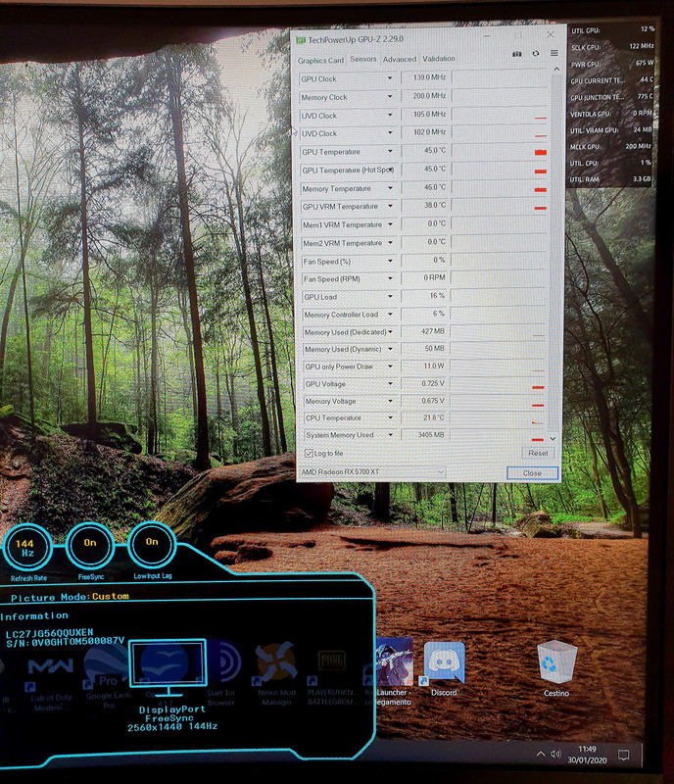Viewport: 674px width, 784px height.
Task: Open the PLAYERUNKNOWN'S BATTLEGROUNDS shortcut
Action: pyautogui.click(x=331, y=676)
